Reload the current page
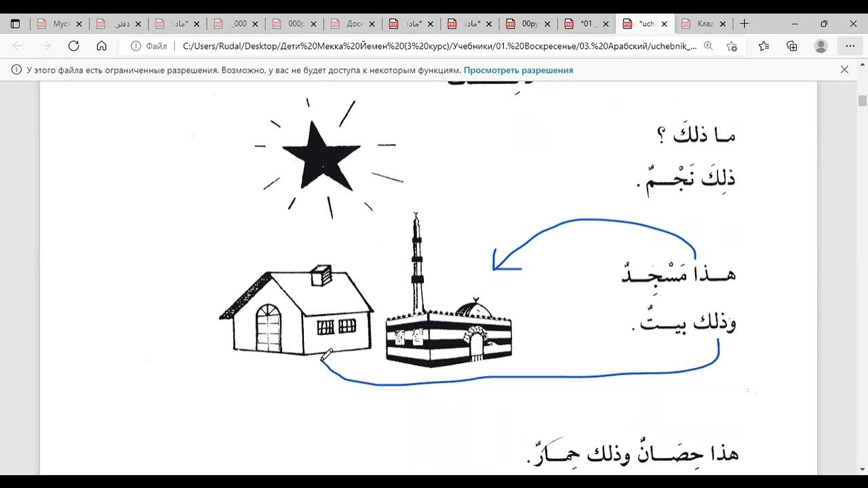The height and width of the screenshot is (488, 868). (x=74, y=46)
